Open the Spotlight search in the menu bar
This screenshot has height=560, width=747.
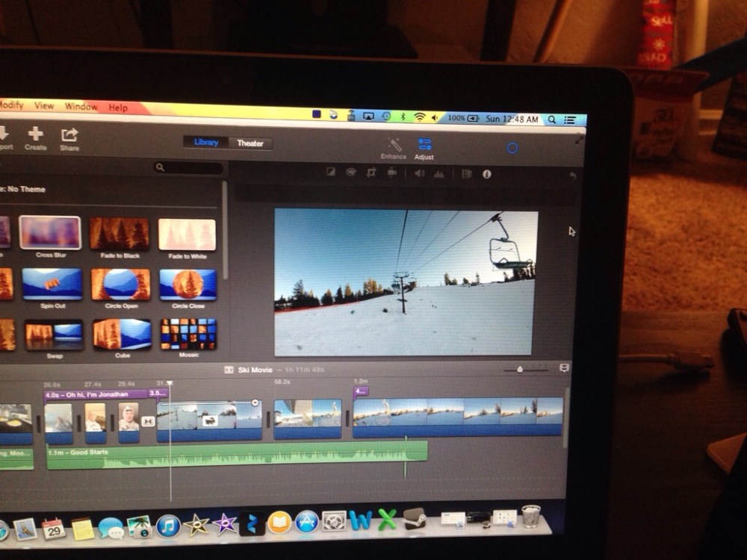pos(552,119)
